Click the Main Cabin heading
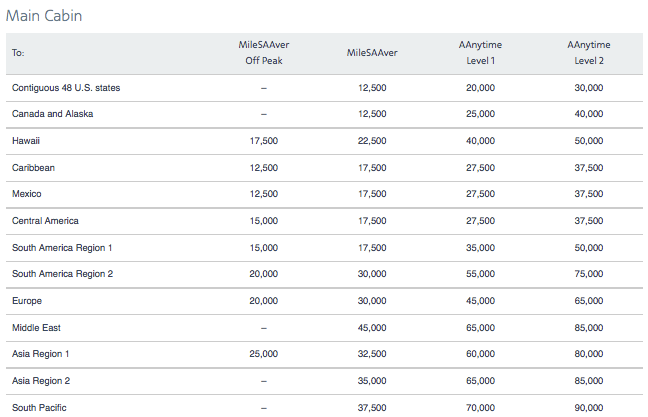 (44, 16)
